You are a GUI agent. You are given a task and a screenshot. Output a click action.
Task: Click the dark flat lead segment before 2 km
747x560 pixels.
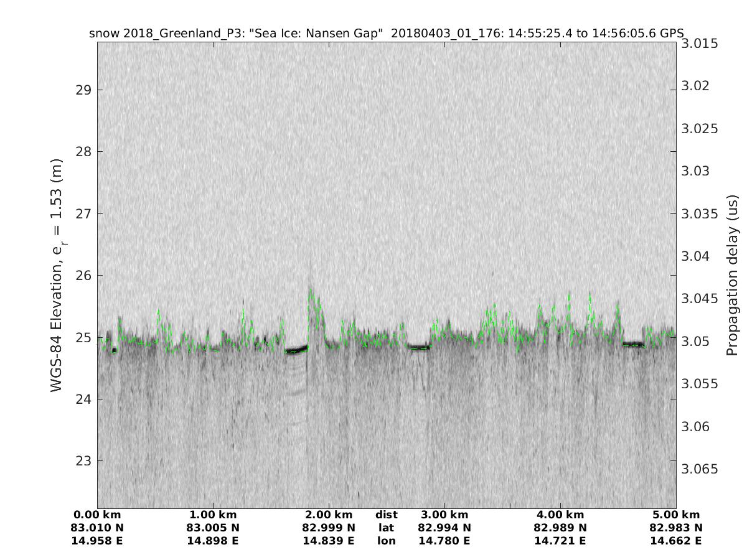296,350
